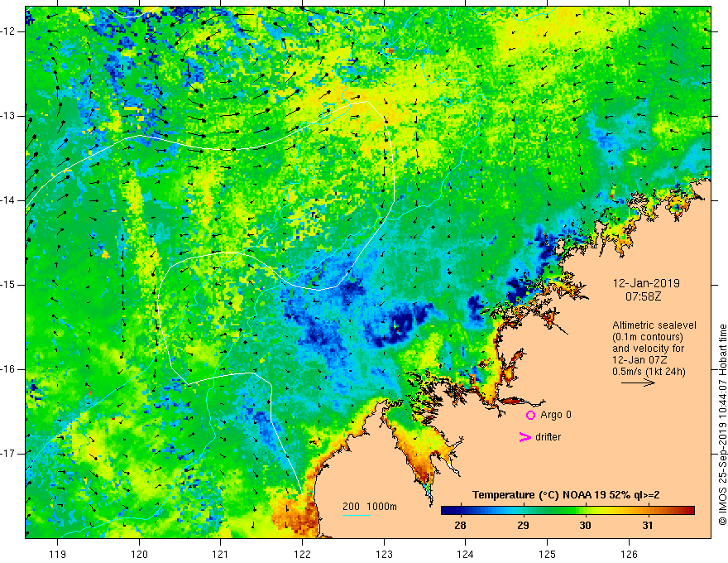Click color bar label 30

(x=586, y=526)
